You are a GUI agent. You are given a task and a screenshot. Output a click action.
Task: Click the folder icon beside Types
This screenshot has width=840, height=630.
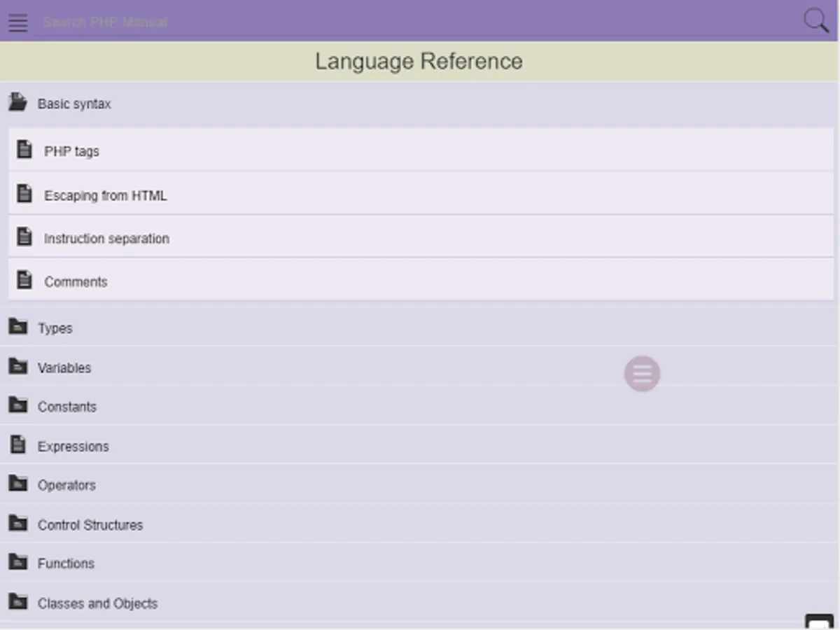pyautogui.click(x=18, y=327)
